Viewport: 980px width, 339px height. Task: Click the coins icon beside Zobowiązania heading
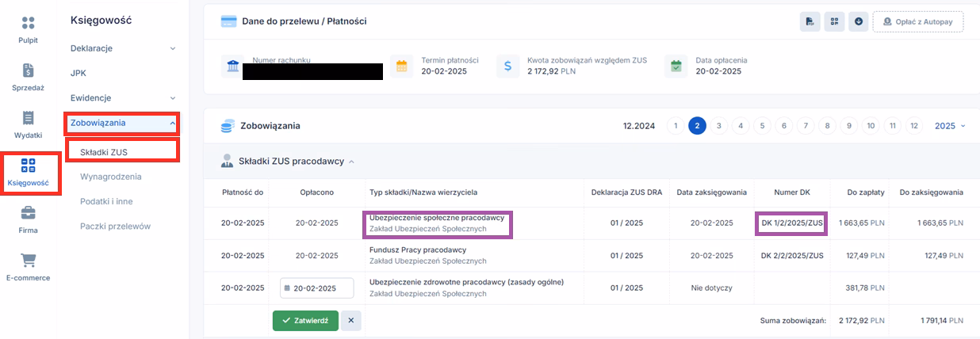pyautogui.click(x=228, y=126)
